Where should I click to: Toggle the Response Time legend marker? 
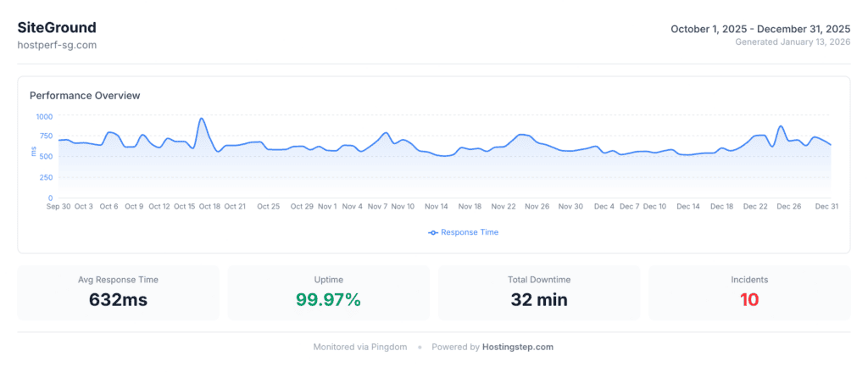(433, 232)
